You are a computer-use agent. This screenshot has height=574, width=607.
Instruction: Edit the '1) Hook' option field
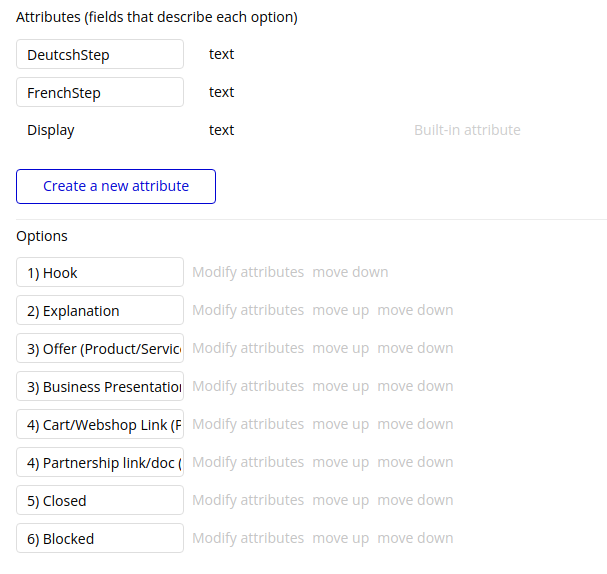(100, 273)
